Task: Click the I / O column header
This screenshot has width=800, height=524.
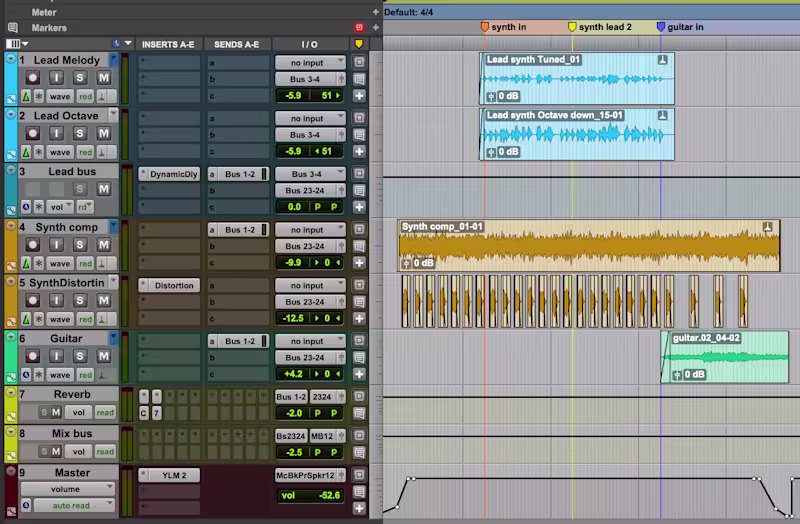Action: 310,44
